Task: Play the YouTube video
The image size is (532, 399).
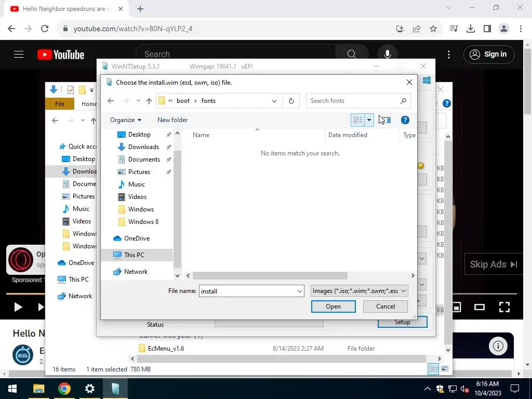Action: point(18,307)
